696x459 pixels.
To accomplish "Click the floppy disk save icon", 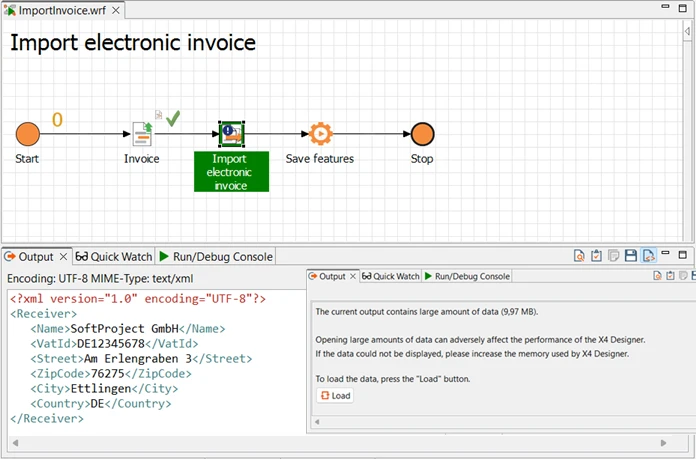I will point(631,256).
